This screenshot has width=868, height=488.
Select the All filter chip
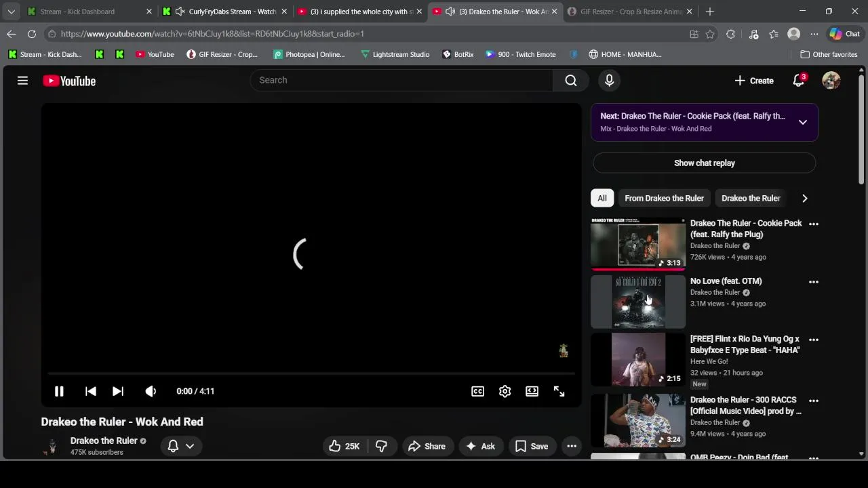pyautogui.click(x=602, y=198)
